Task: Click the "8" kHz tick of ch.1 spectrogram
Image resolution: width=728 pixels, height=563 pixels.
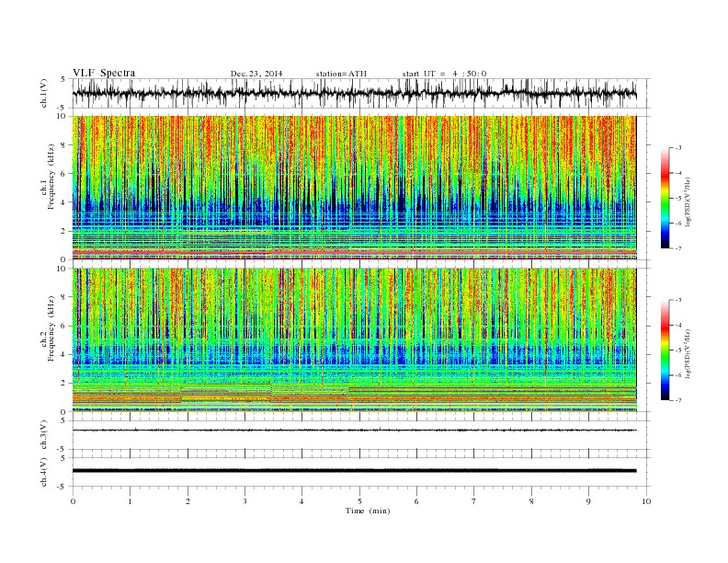Action: point(63,145)
